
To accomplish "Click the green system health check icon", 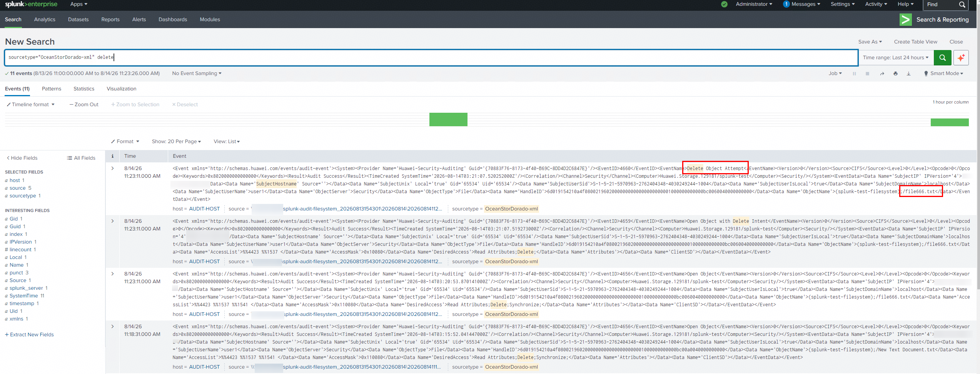I will [x=724, y=4].
